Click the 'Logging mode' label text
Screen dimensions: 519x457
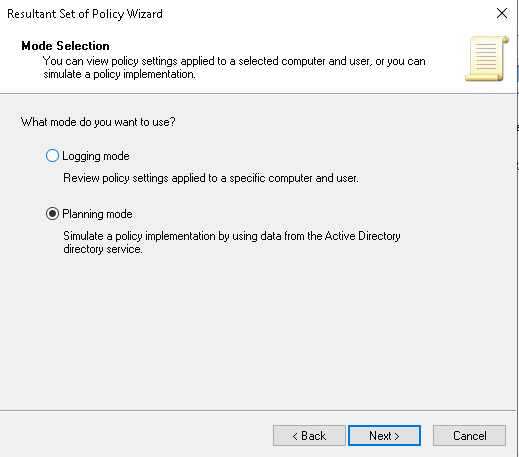point(96,156)
